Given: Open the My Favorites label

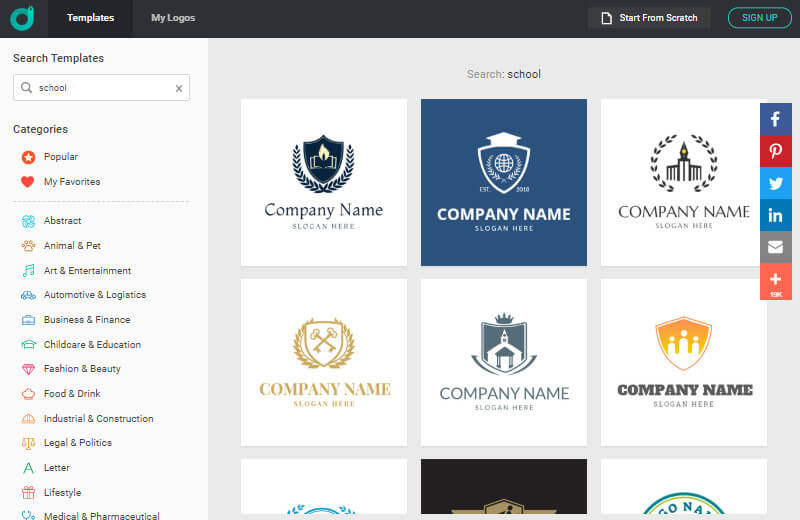Looking at the screenshot, I should (x=72, y=182).
